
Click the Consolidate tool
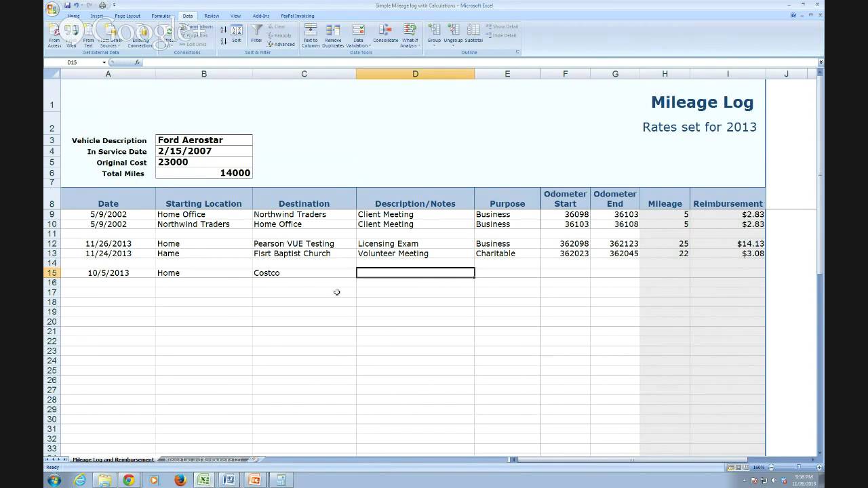coord(385,34)
